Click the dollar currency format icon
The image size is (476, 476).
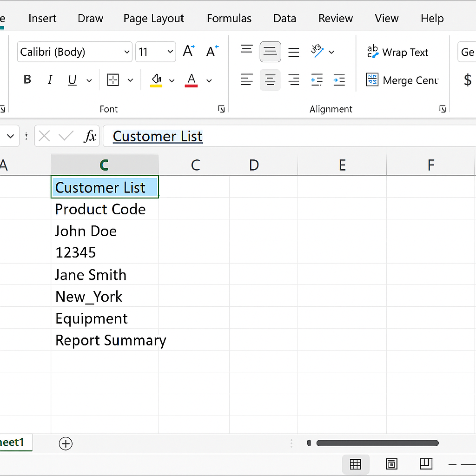click(468, 80)
